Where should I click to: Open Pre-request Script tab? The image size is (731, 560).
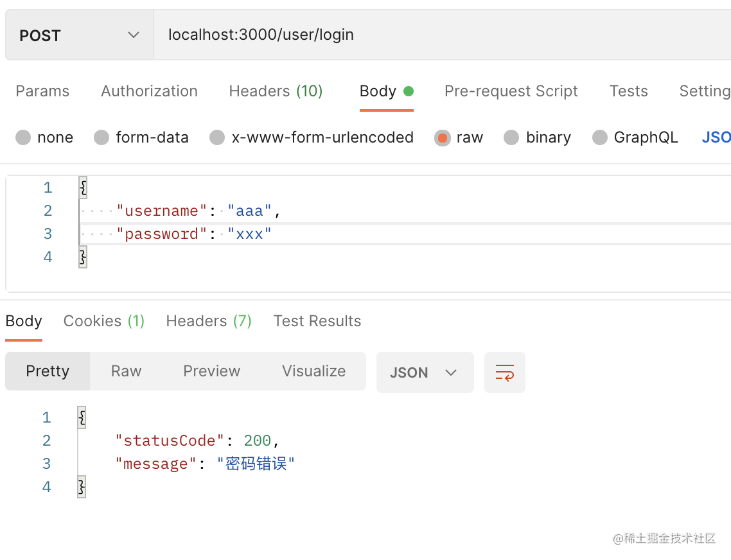511,91
